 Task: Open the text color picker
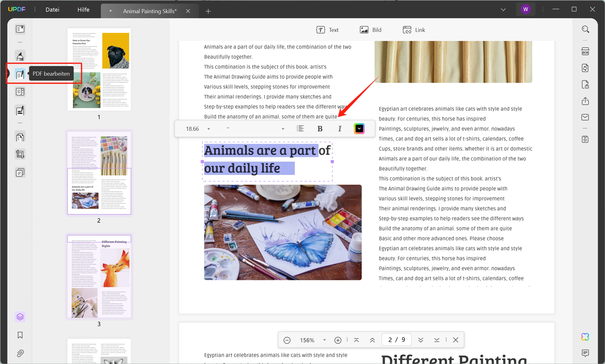click(x=359, y=129)
